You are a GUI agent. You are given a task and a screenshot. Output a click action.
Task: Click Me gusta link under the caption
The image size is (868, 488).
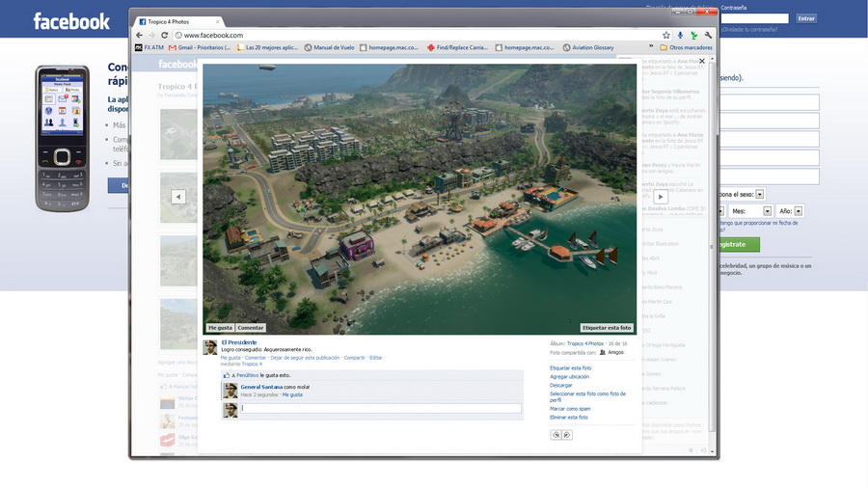point(231,358)
